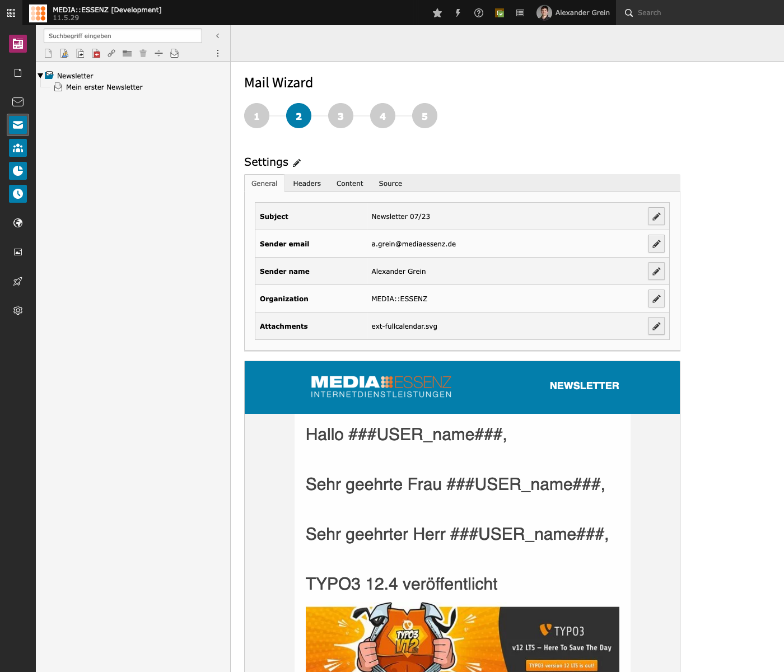784x672 pixels.
Task: Select the Newsletter folder in the page tree
Action: [75, 76]
